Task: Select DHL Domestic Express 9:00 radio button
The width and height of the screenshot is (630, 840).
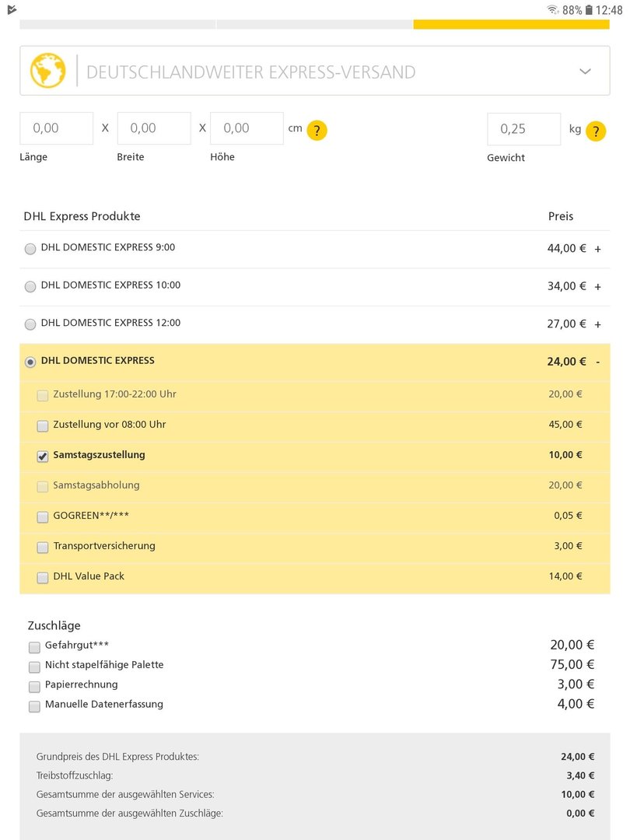Action: 30,249
